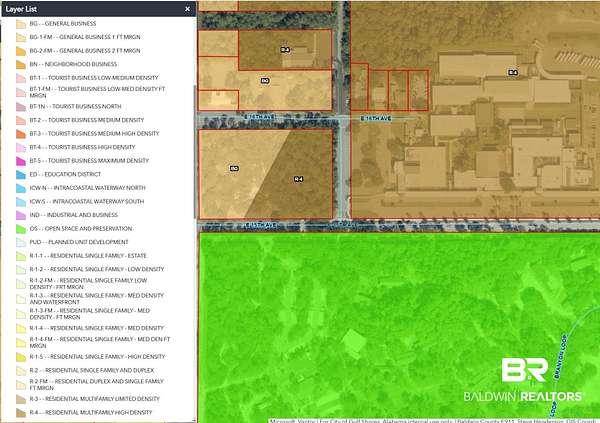
Task: Click the E 16TH AVE label east of intersection
Action: [x=376, y=119]
